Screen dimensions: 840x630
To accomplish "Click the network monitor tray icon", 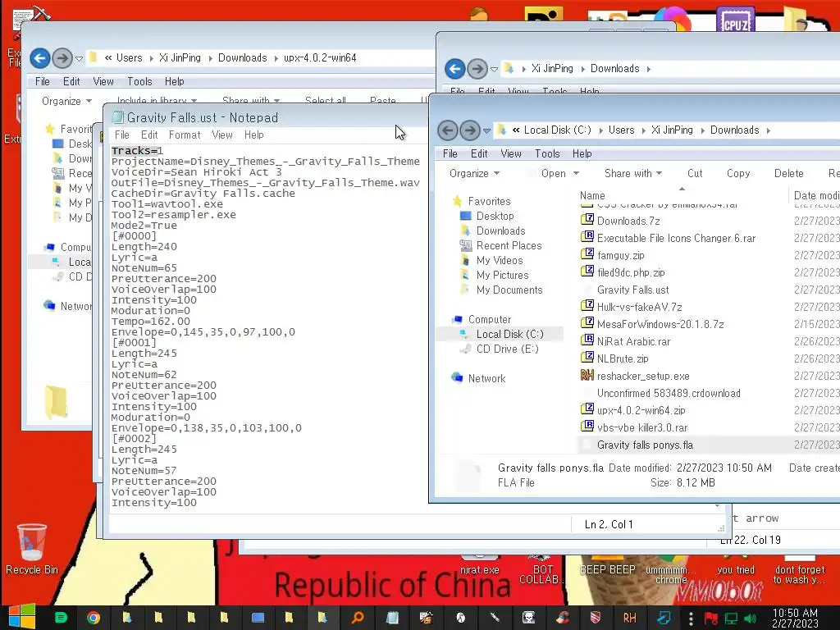I will (x=731, y=619).
